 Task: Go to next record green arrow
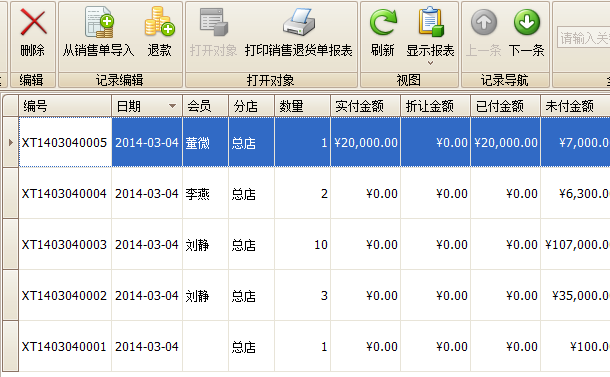[527, 22]
